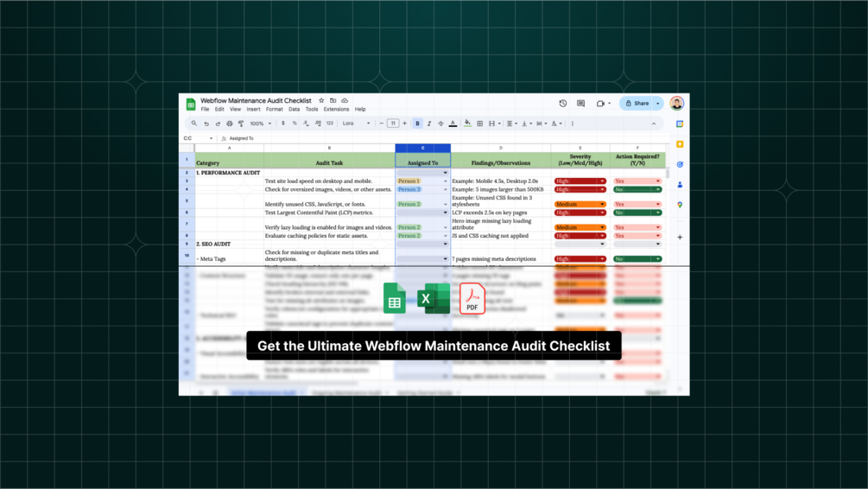Open the name box C:C dropdown
The image size is (868, 489).
[x=211, y=138]
